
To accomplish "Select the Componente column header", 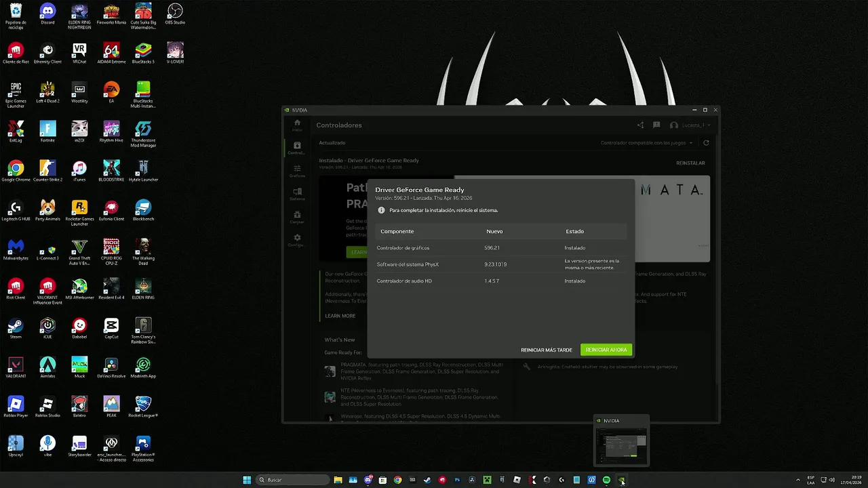I will coord(397,231).
